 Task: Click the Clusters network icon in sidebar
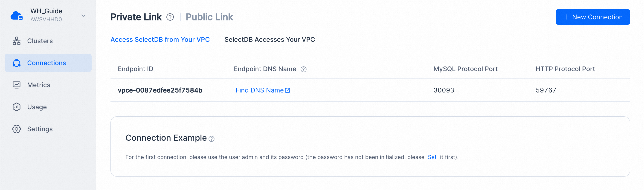click(x=17, y=41)
